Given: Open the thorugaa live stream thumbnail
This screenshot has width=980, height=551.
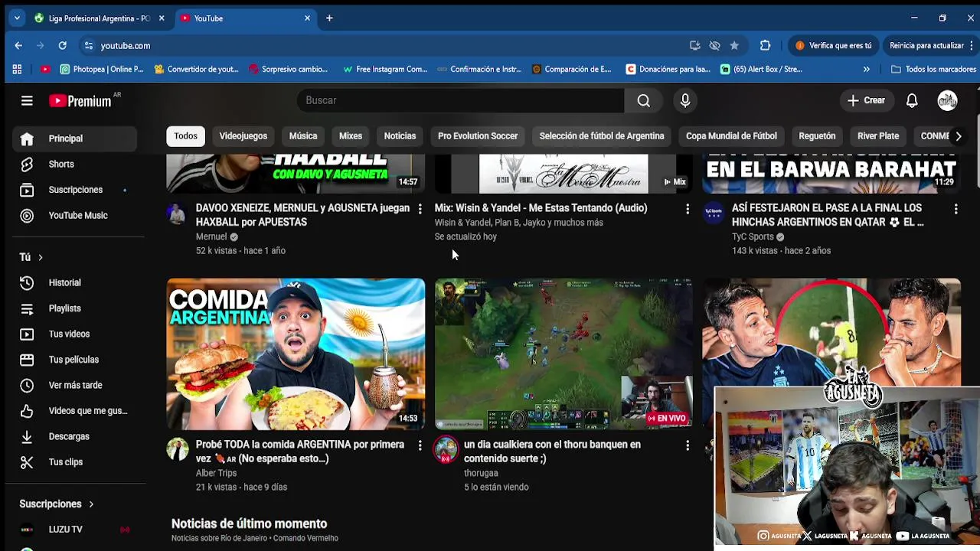Looking at the screenshot, I should pyautogui.click(x=563, y=354).
